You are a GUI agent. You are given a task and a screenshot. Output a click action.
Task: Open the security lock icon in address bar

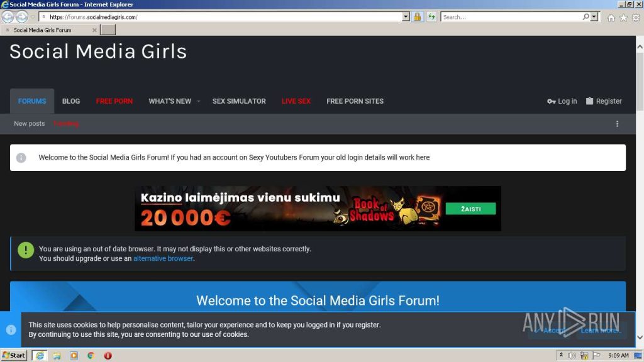[x=418, y=17]
